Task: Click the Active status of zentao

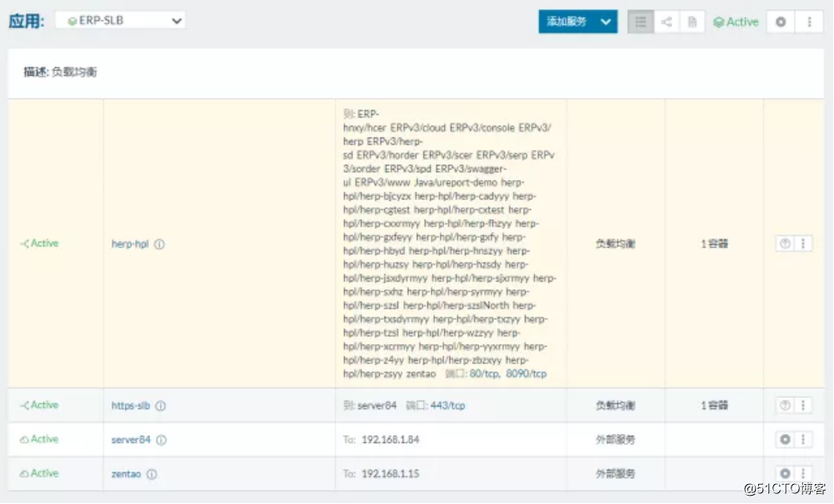Action: (39, 473)
